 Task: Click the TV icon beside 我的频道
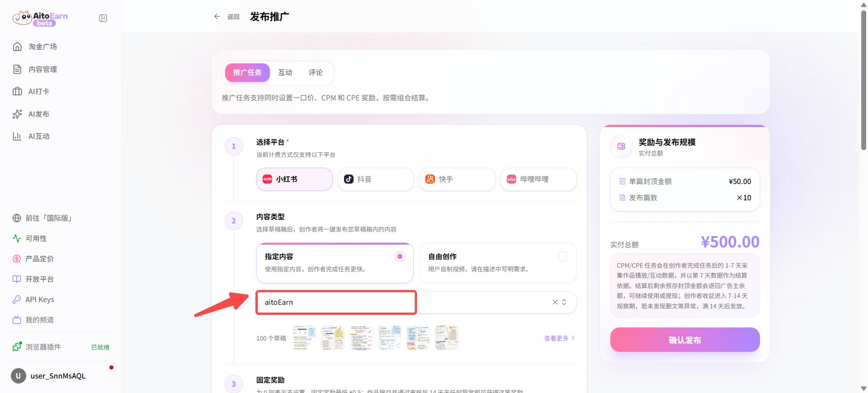[x=17, y=320]
